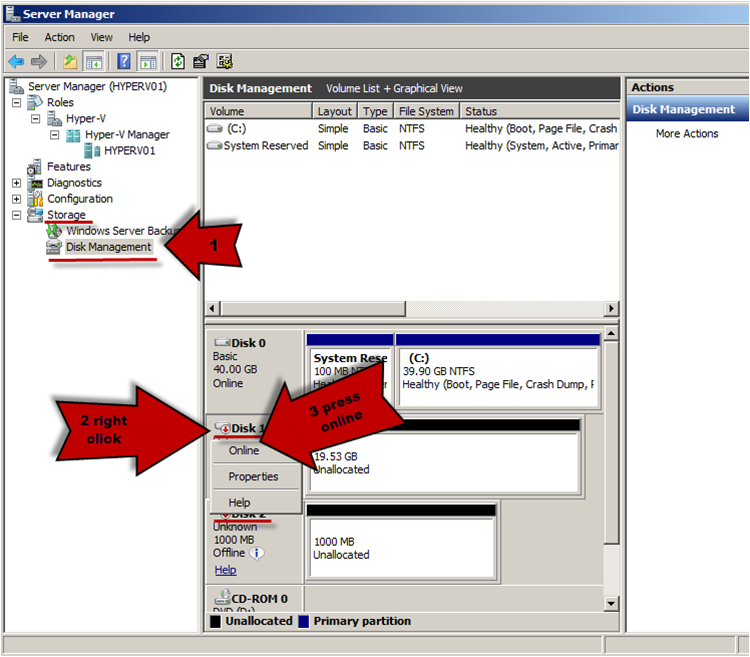Click the blue Help question mark icon
The width and height of the screenshot is (750, 657).
point(123,61)
